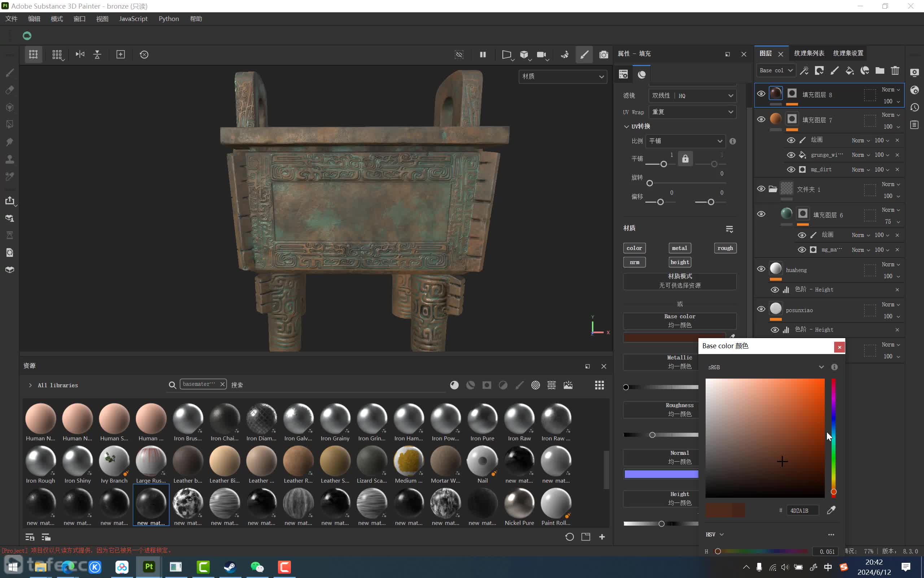Refresh the assets panel
This screenshot has height=578, width=924.
569,537
